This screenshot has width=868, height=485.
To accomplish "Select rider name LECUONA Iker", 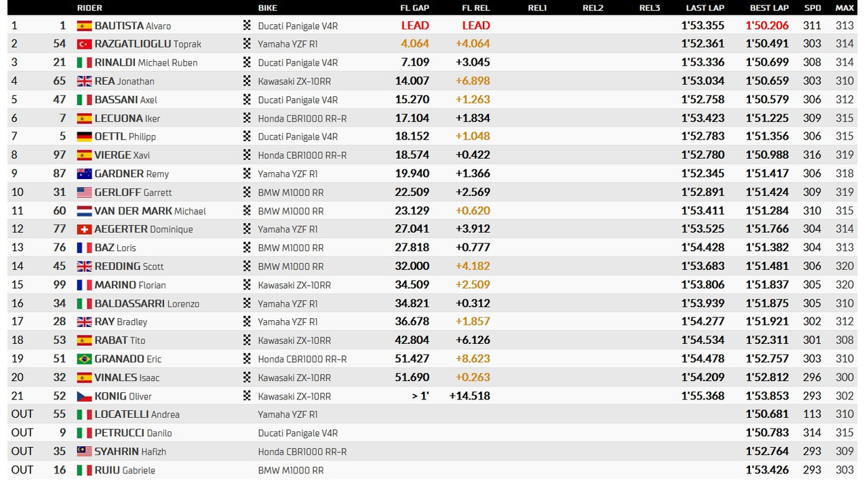I will pyautogui.click(x=127, y=118).
